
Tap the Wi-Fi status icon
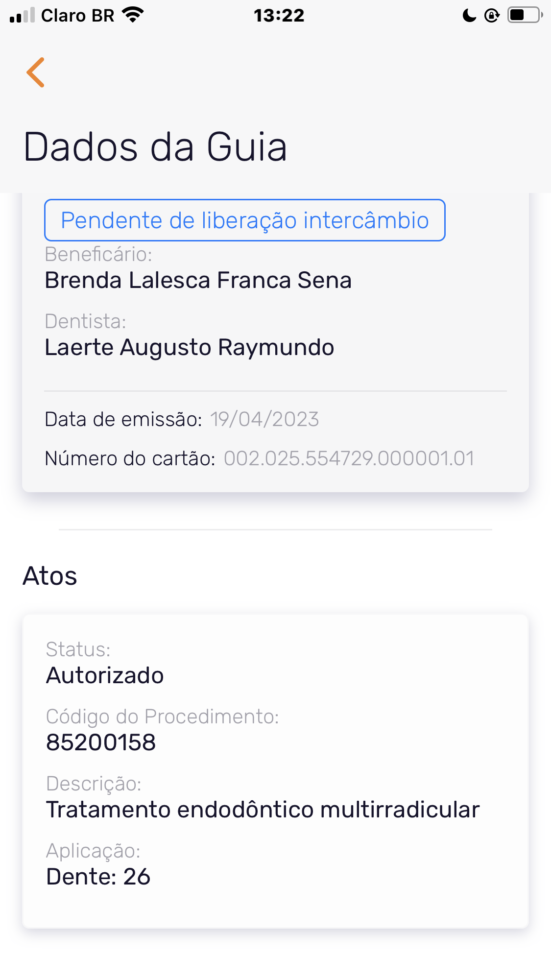[133, 15]
